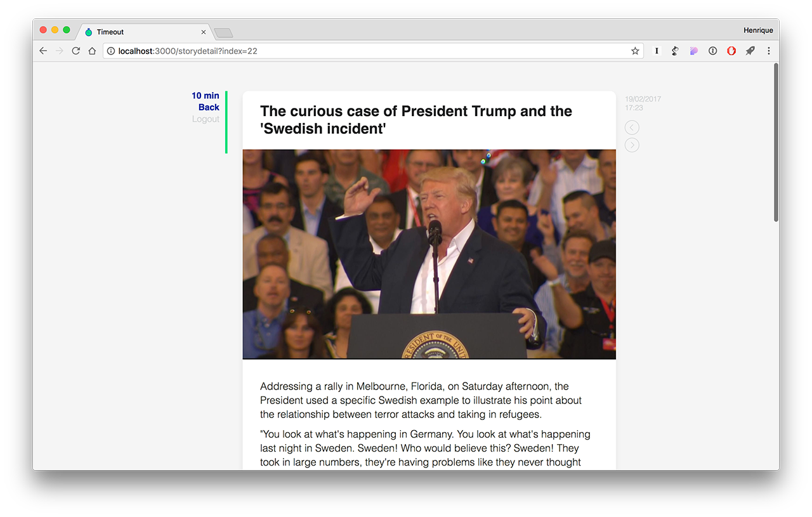Click the Logout link
The image size is (812, 517).
(206, 119)
